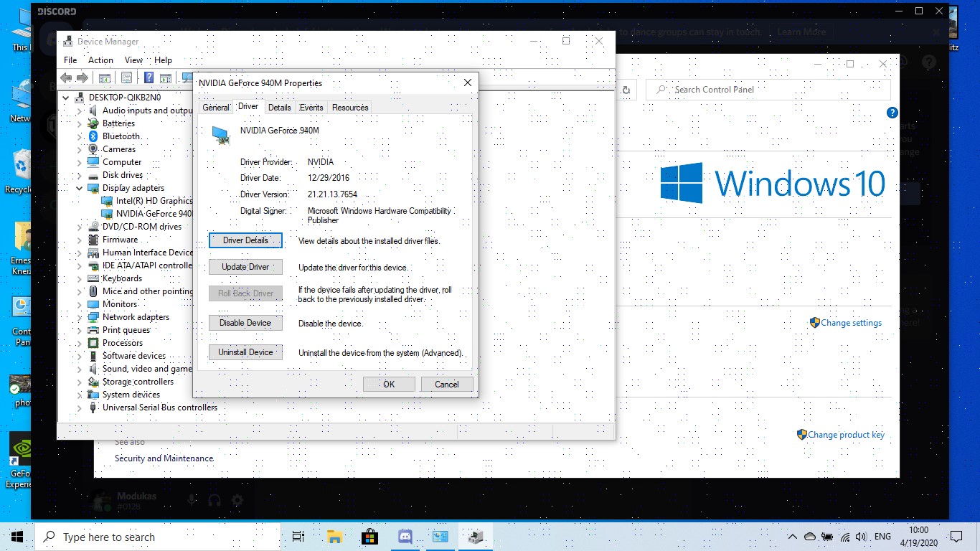Click the Driver Details button

click(x=245, y=240)
